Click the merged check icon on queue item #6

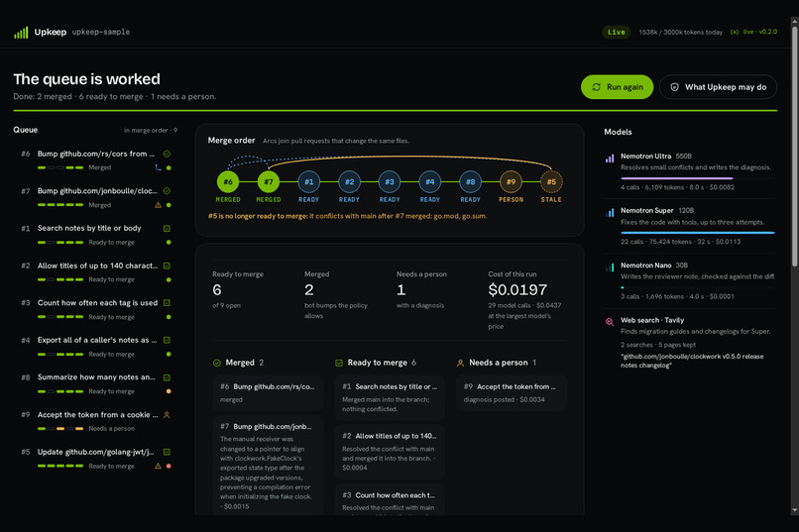(167, 154)
